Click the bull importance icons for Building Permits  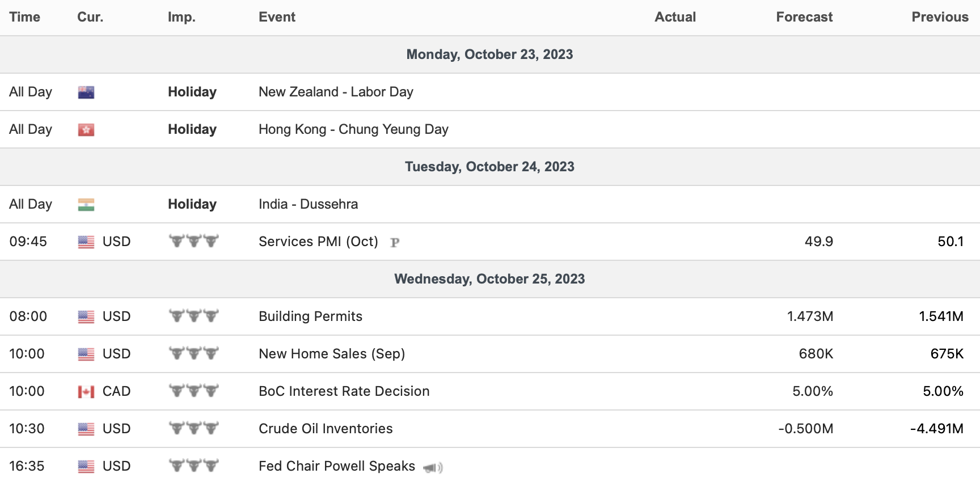coord(193,316)
